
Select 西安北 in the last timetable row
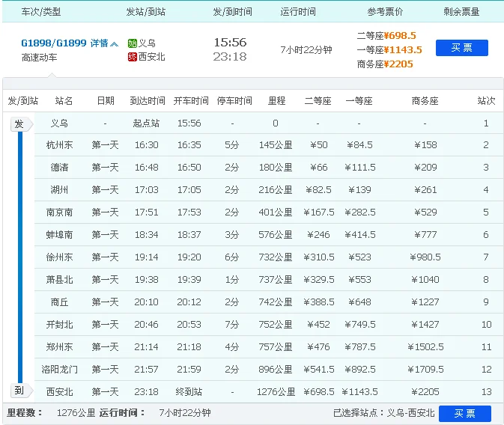pyautogui.click(x=59, y=392)
